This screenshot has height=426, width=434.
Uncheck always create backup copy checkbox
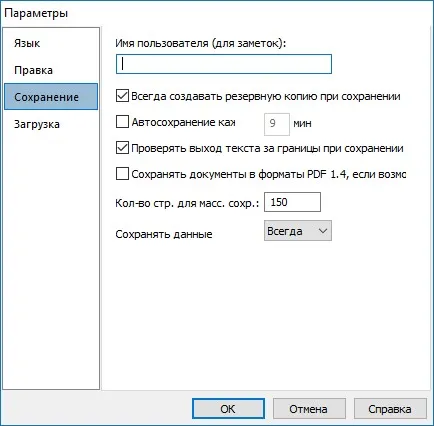[122, 96]
